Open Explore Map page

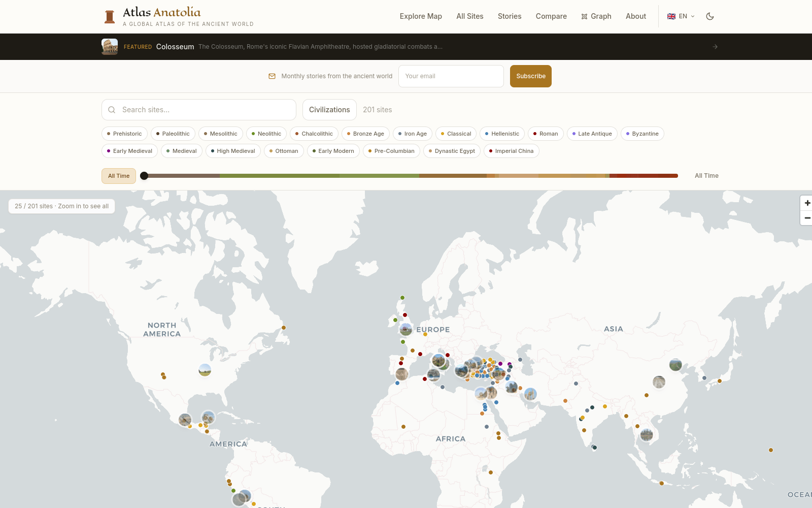pyautogui.click(x=421, y=16)
